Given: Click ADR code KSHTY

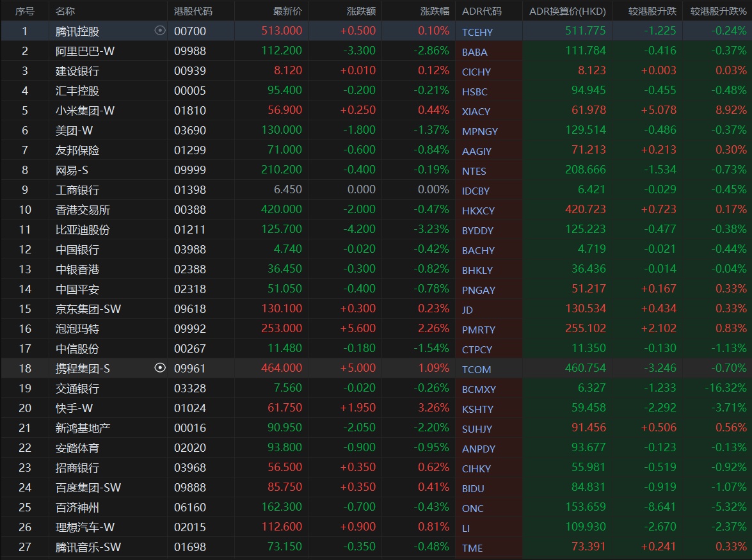Looking at the screenshot, I should (477, 409).
